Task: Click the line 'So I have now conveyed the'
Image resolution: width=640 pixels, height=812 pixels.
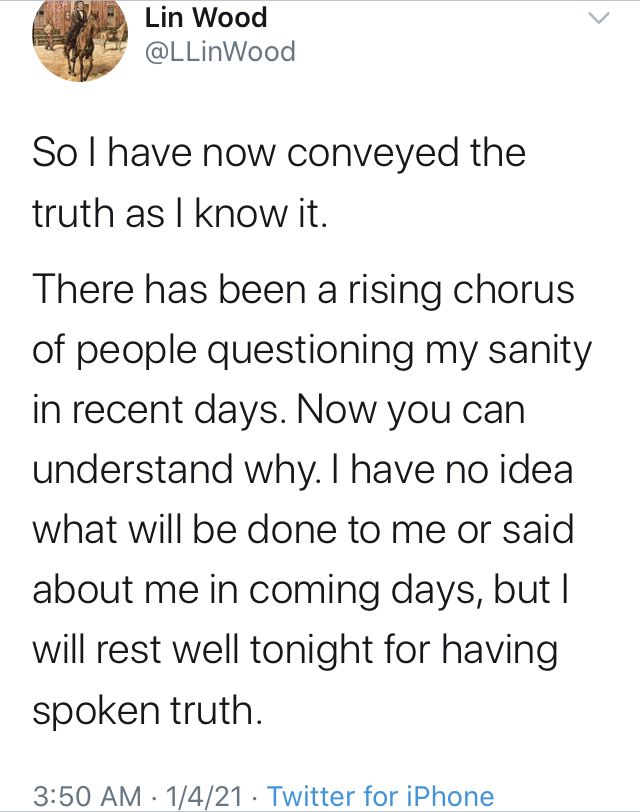Action: pyautogui.click(x=279, y=153)
